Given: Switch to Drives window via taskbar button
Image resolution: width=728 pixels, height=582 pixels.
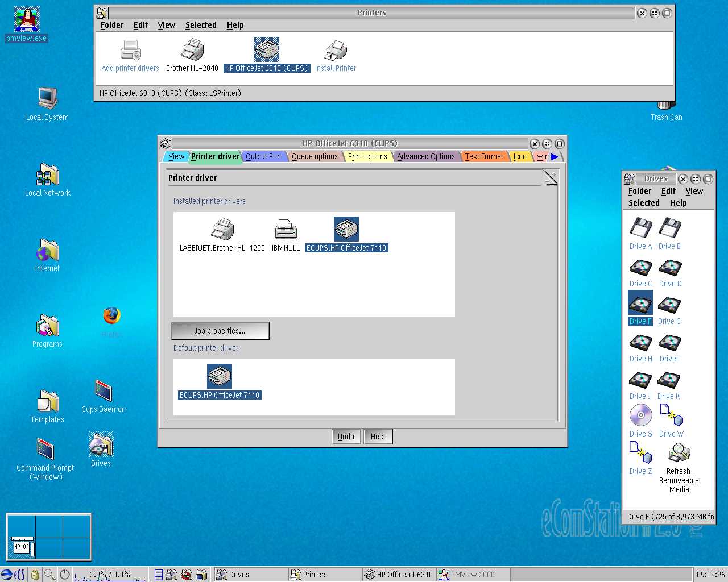Looking at the screenshot, I should pyautogui.click(x=250, y=575).
